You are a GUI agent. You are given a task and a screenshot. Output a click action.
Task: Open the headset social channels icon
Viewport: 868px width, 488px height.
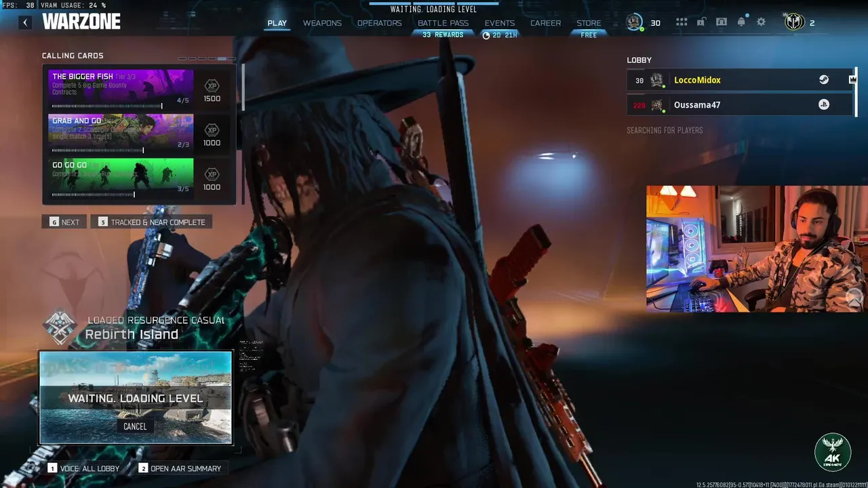click(x=722, y=22)
